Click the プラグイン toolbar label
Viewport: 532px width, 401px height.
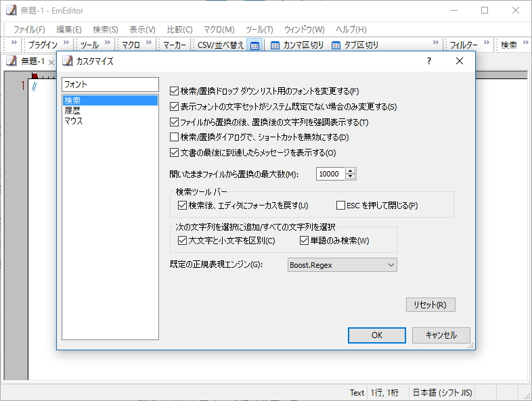pyautogui.click(x=43, y=45)
